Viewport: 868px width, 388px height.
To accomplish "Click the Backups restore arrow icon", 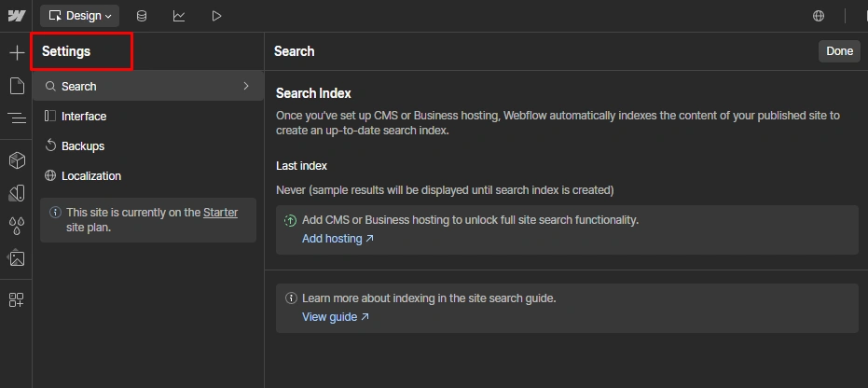I will [50, 145].
